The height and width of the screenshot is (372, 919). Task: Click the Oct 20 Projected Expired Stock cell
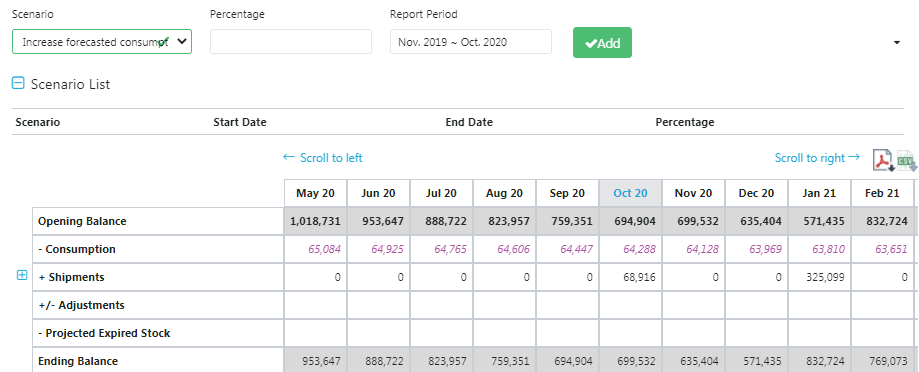(x=631, y=333)
